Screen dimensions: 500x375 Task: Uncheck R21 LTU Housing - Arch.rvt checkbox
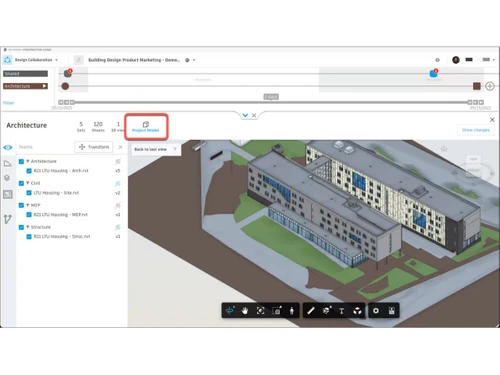pyautogui.click(x=29, y=171)
